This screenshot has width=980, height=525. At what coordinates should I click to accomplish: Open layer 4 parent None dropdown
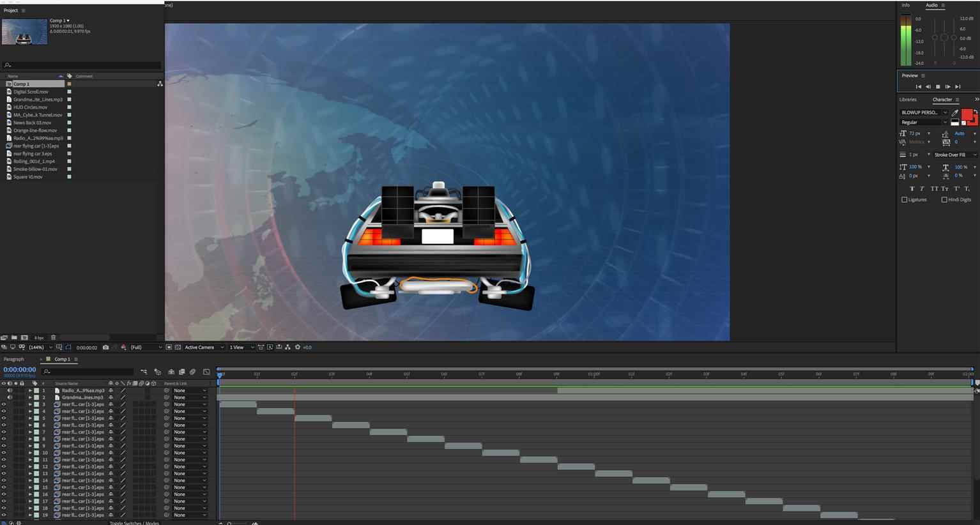(x=190, y=411)
